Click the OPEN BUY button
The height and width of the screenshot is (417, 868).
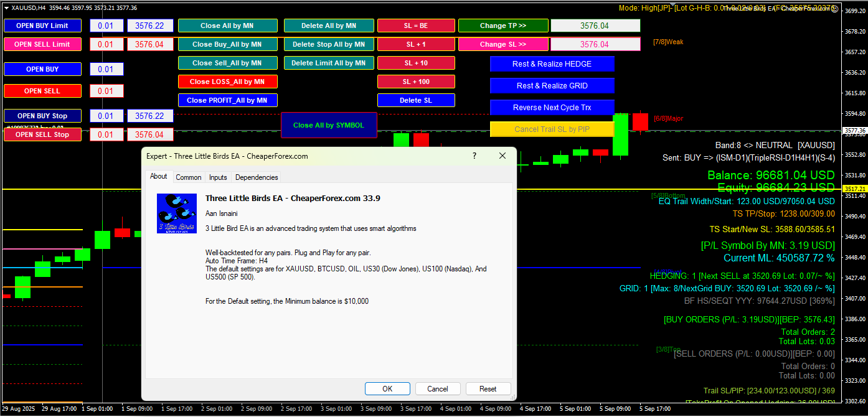[x=42, y=69]
